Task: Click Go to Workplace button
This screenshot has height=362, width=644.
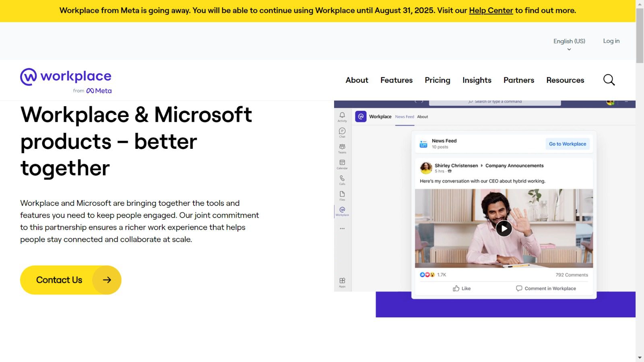Action: pyautogui.click(x=568, y=144)
